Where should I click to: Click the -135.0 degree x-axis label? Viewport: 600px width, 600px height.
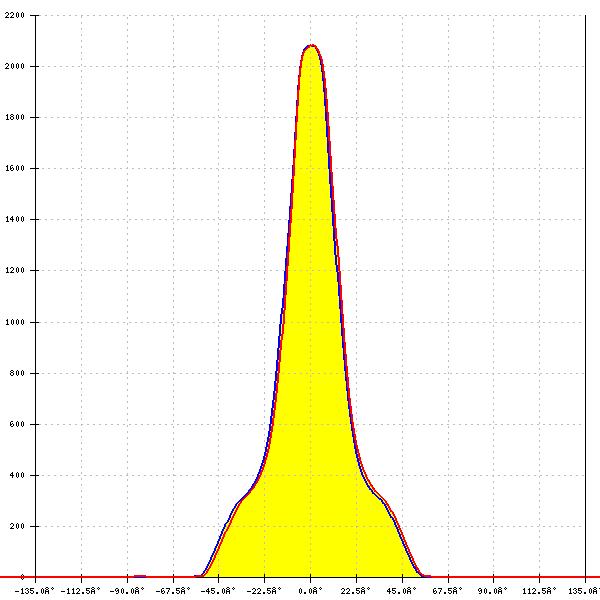point(35,591)
